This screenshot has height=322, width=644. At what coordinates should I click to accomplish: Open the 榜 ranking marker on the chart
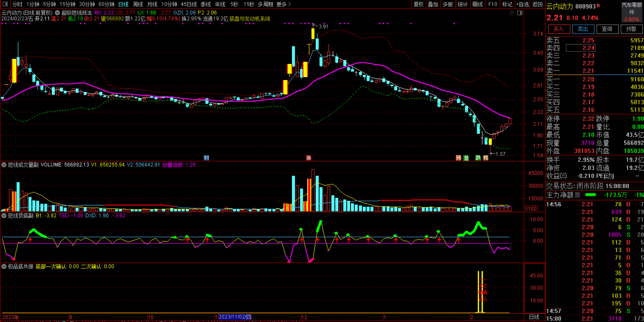point(486,158)
